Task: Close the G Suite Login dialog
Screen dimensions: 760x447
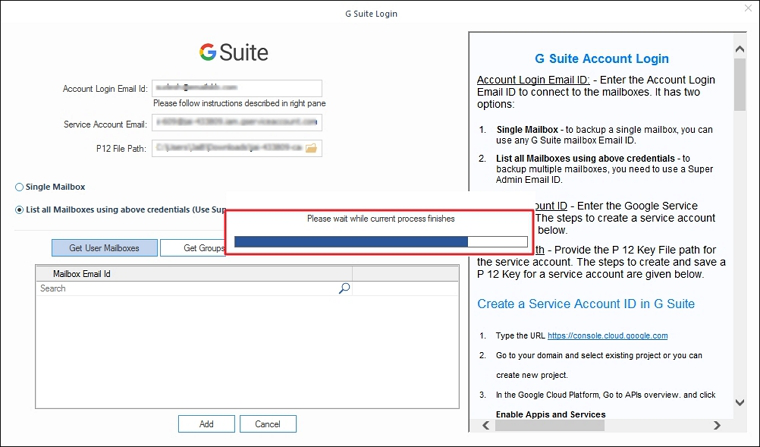Action: pos(748,8)
